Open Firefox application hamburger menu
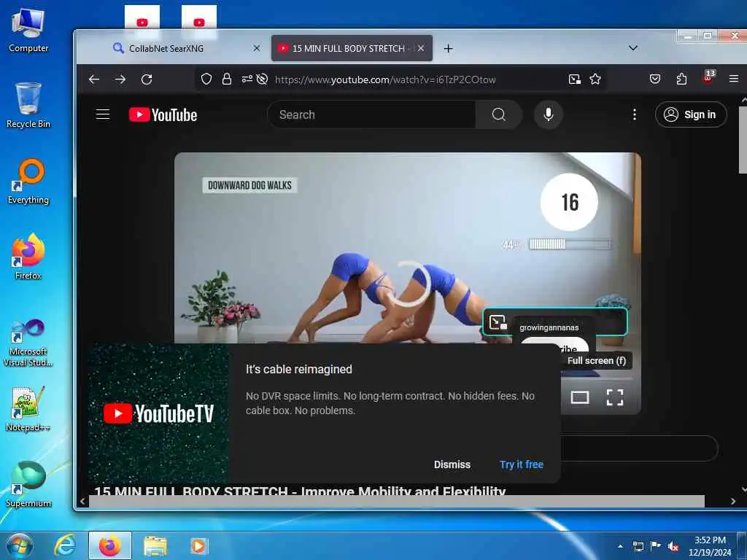Screen dimensions: 747x560 734,79
